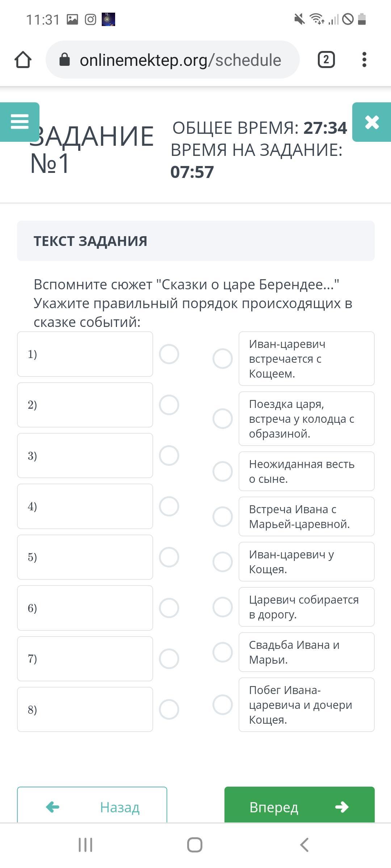
Task: Select the radio button beside slot 5)
Action: [169, 557]
